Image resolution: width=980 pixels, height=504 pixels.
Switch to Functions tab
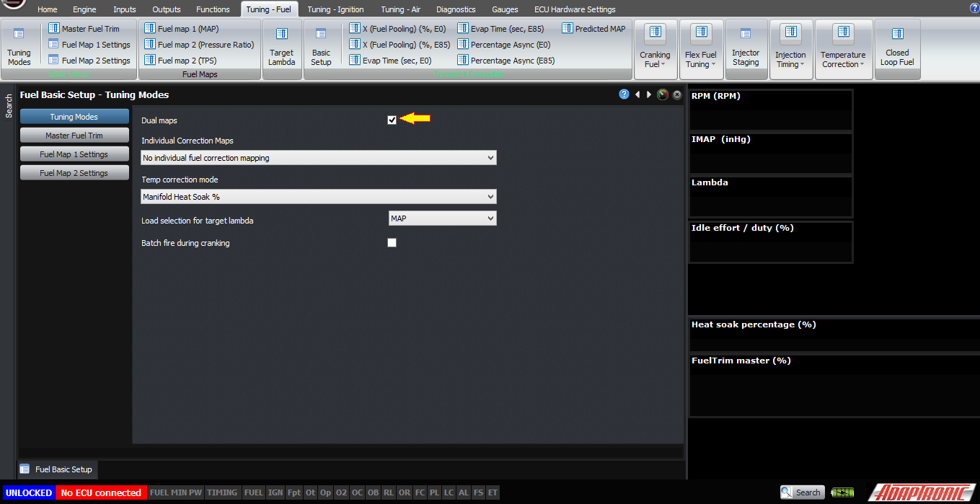(213, 9)
